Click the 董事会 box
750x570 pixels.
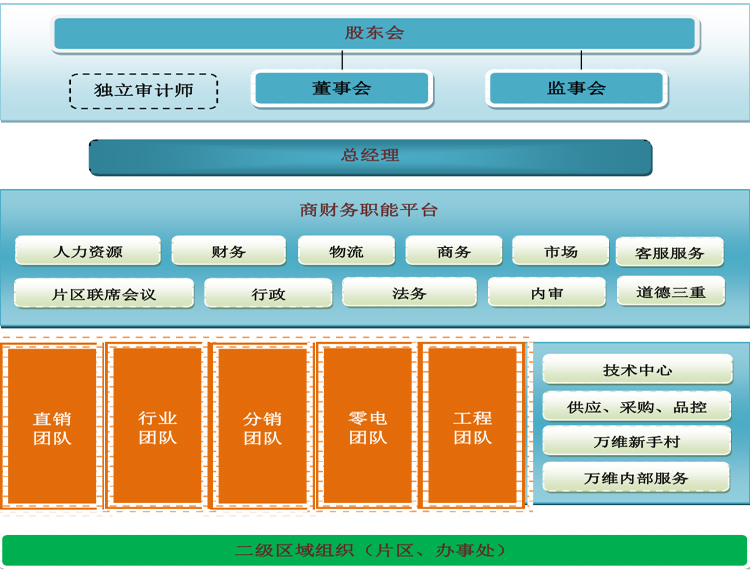coord(341,88)
